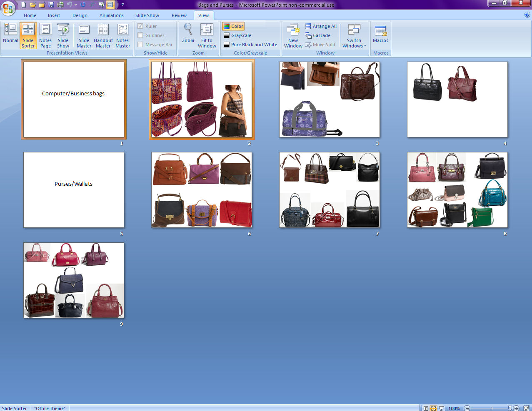Enable the Gridlines checkbox
532x411 pixels.
click(x=140, y=35)
